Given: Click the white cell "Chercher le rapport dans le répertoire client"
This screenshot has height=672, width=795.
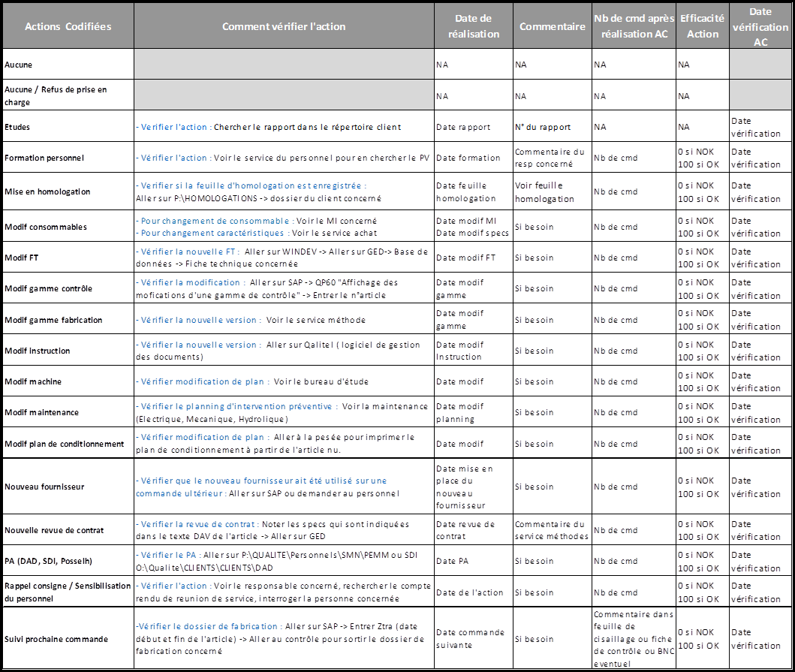Looking at the screenshot, I should (284, 127).
